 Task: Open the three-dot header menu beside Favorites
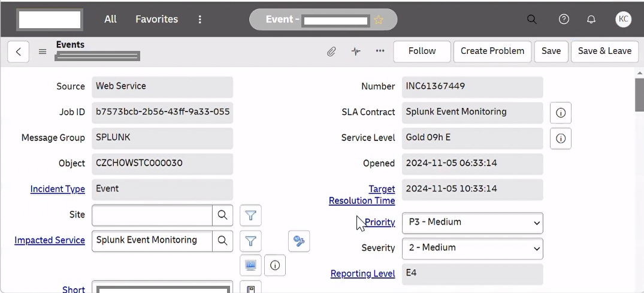(x=199, y=19)
